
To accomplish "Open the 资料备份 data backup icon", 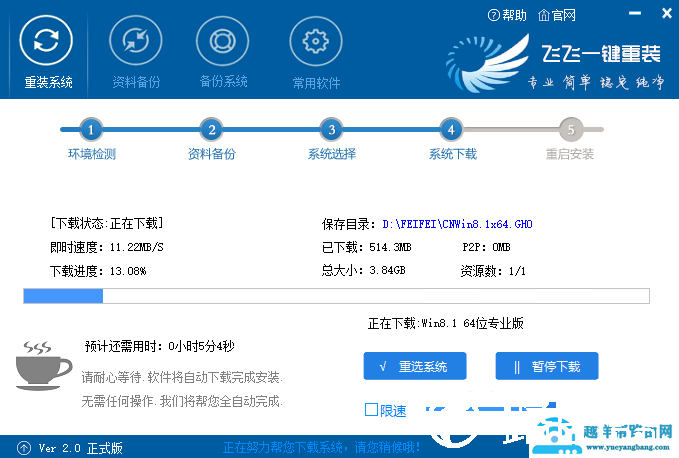I will click(136, 41).
